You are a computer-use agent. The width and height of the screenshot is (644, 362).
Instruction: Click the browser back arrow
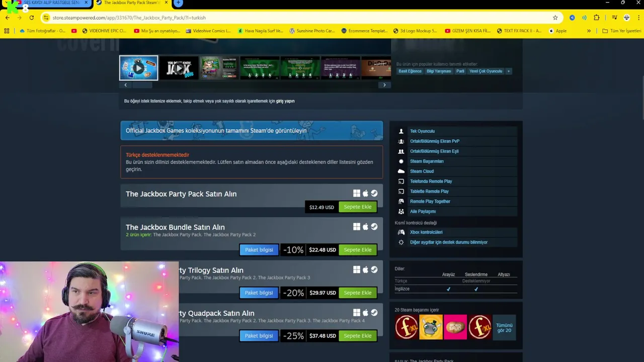pos(7,18)
